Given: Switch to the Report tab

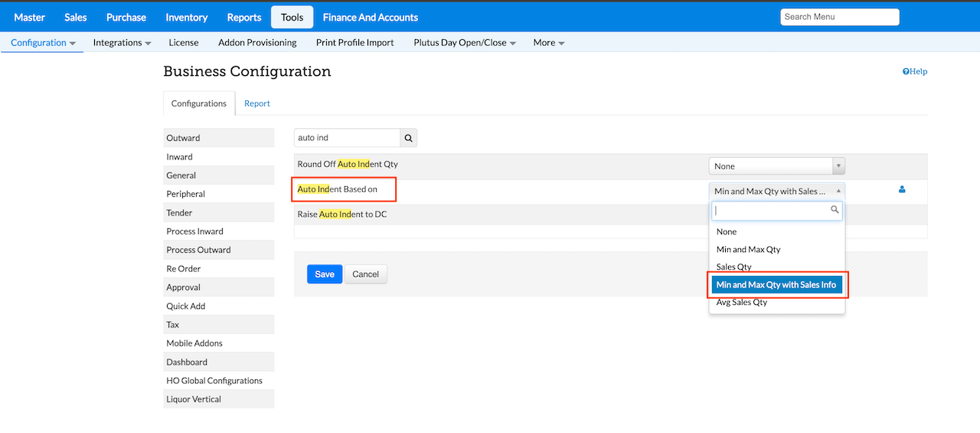Looking at the screenshot, I should (257, 103).
